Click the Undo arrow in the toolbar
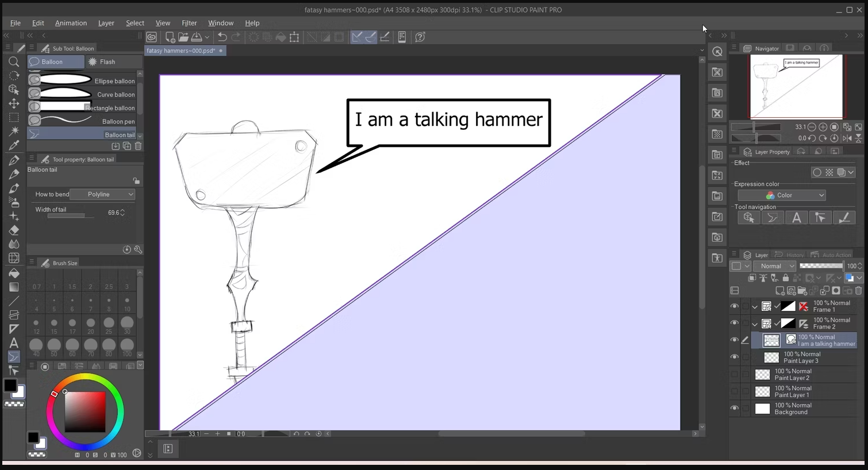Viewport: 868px width, 470px height. point(222,37)
